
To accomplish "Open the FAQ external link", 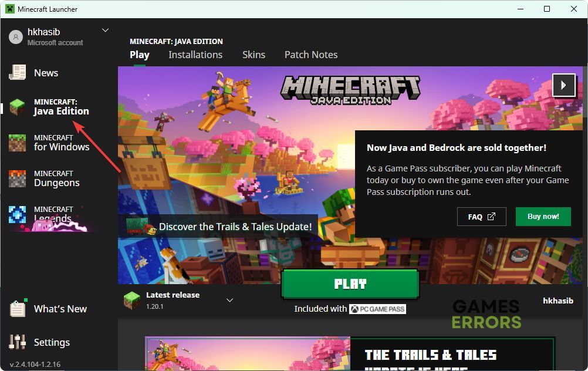I will coord(481,217).
